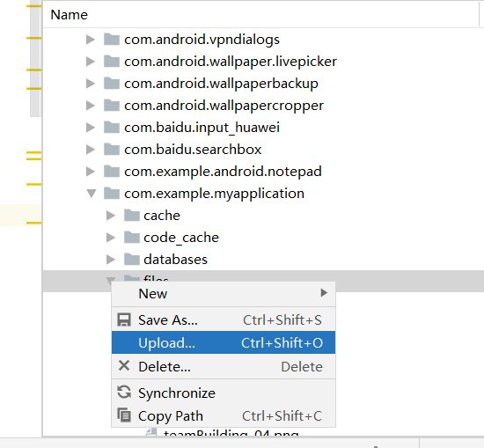Click the com.android.wallpaperbackup folder icon
484x448 pixels.
(112, 83)
